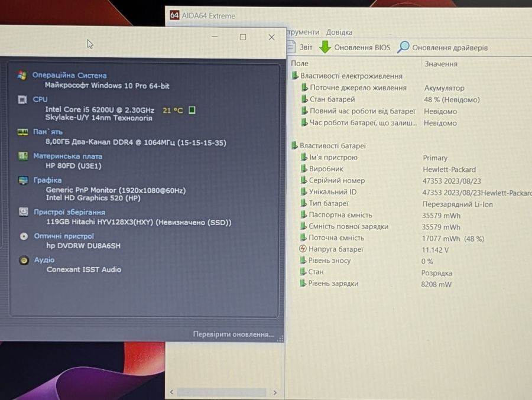
Task: Click the CPU chip icon
Action: click(x=22, y=100)
